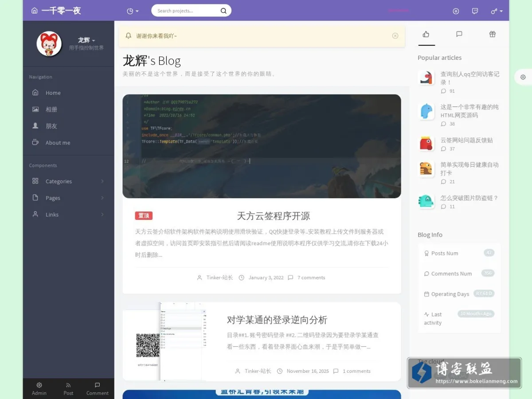Click the 置顶 pinned badge
This screenshot has height=399, width=532.
click(144, 215)
